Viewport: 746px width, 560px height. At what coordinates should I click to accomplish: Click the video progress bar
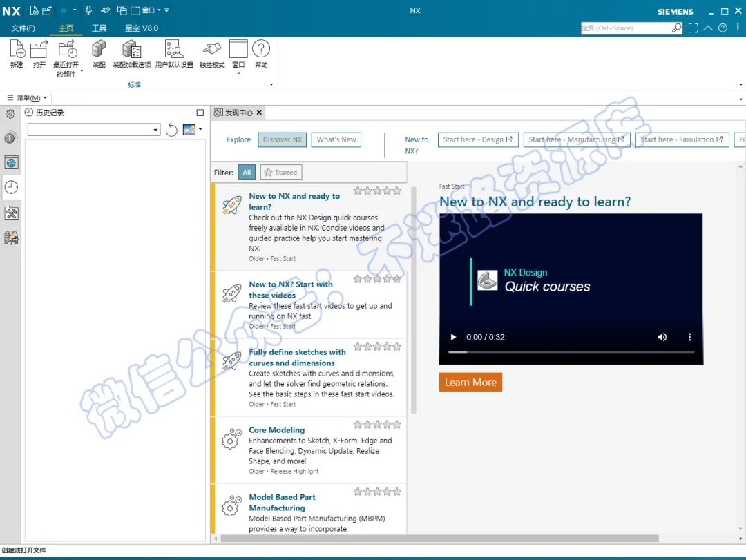tap(571, 352)
